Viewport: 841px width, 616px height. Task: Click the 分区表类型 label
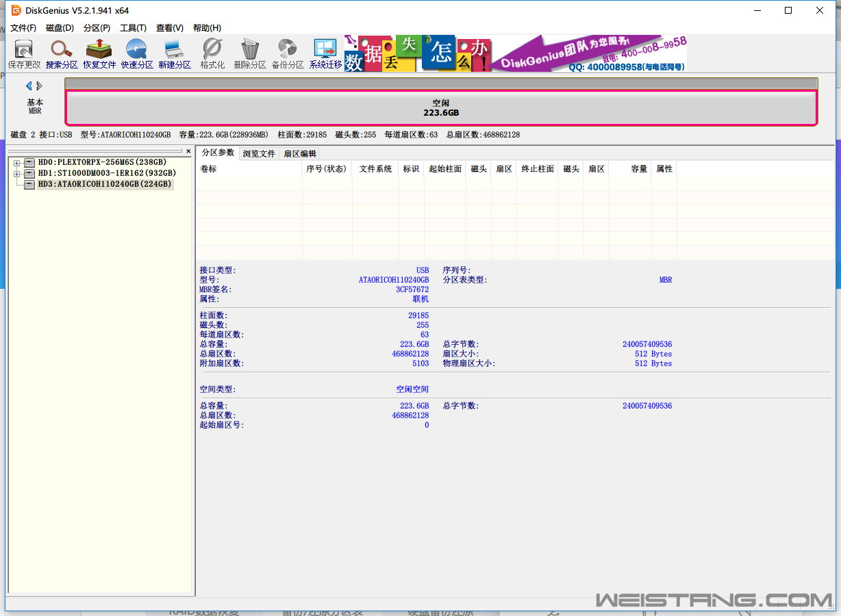(464, 280)
